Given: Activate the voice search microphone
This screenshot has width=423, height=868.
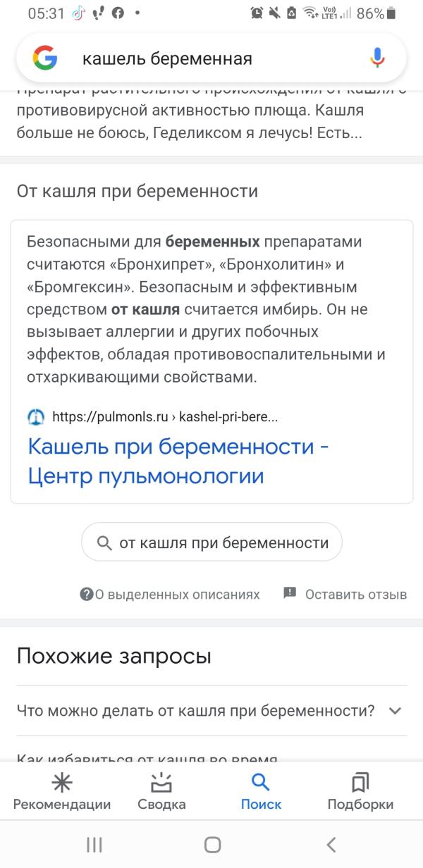Looking at the screenshot, I should (378, 58).
